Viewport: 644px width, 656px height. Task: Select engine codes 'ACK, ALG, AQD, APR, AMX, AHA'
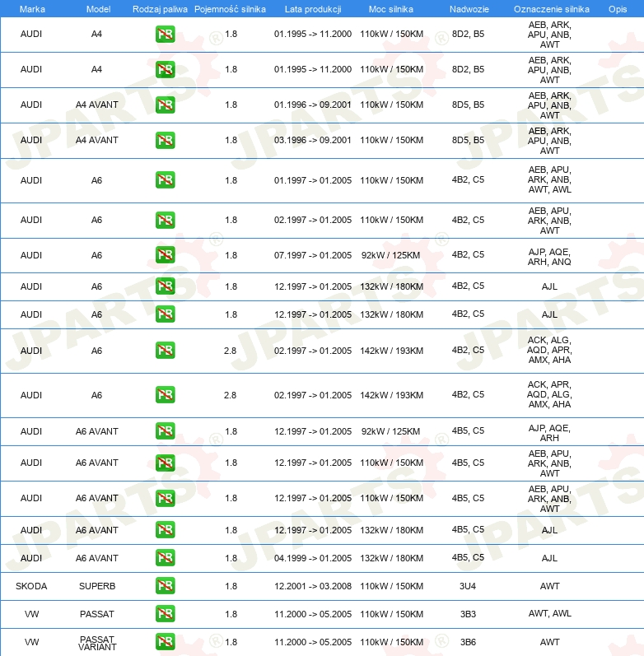[x=549, y=350]
